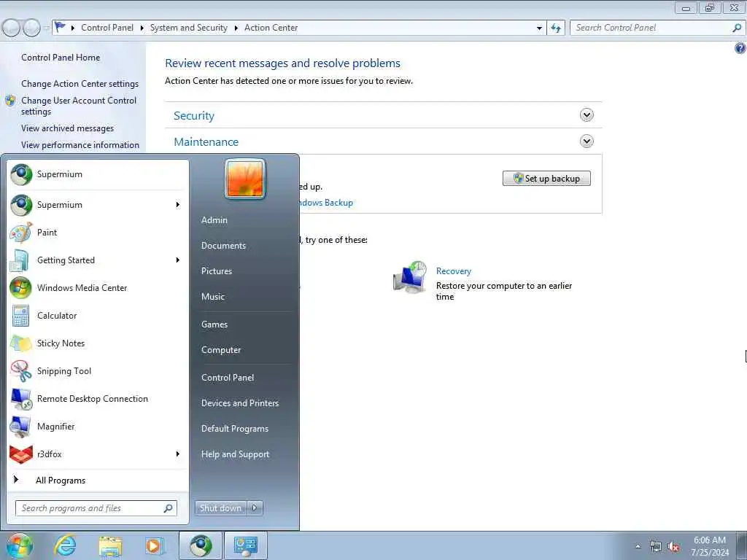Open Help and Support
747x560 pixels.
pyautogui.click(x=236, y=454)
